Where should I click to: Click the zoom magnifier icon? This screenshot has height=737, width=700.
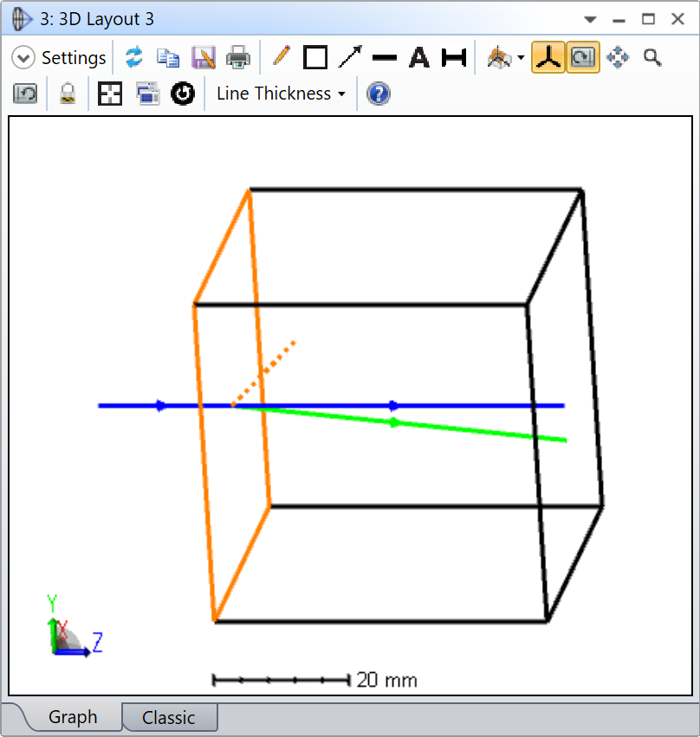[652, 58]
